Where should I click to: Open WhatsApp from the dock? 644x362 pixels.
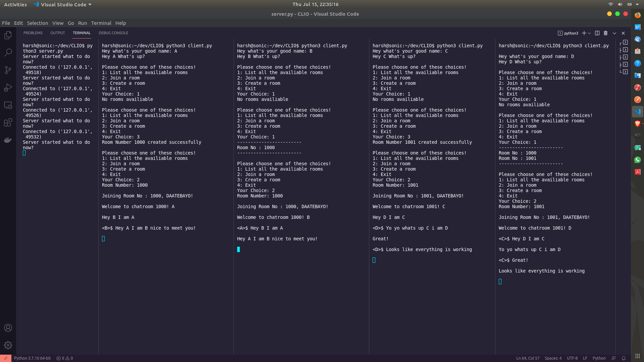(x=638, y=160)
